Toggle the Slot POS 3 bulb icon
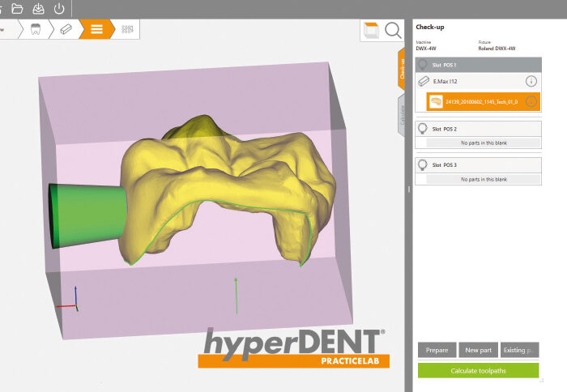The height and width of the screenshot is (392, 567). click(422, 165)
